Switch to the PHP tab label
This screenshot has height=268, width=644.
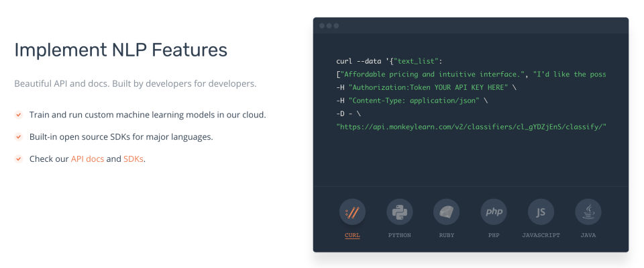(x=494, y=236)
